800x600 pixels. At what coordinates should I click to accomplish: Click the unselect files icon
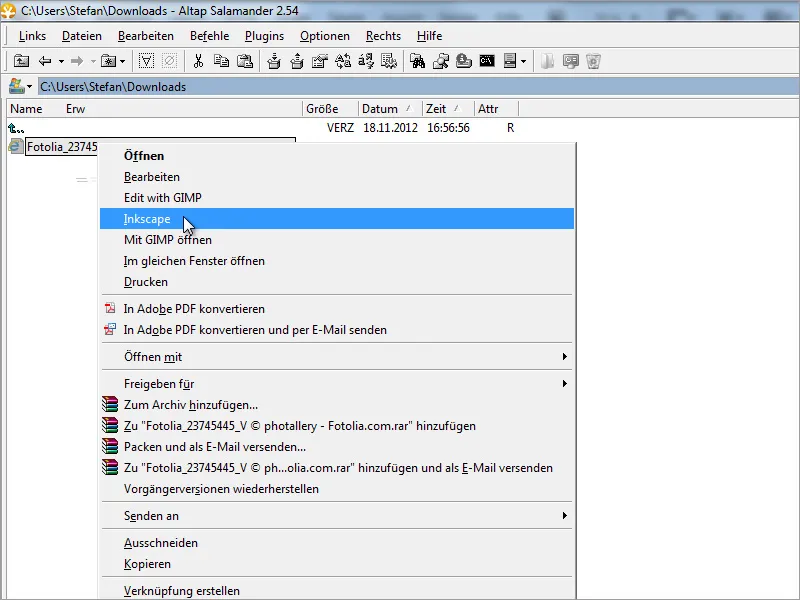(x=169, y=61)
